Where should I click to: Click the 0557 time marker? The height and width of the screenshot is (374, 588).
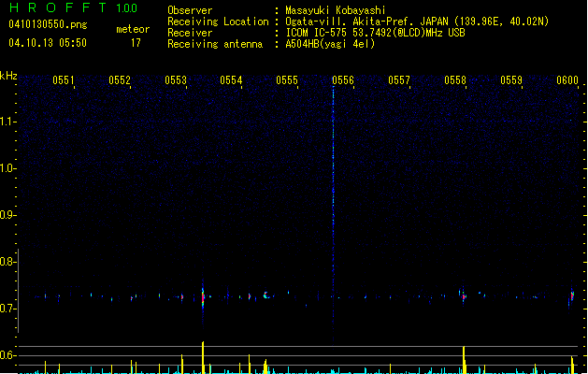(399, 80)
